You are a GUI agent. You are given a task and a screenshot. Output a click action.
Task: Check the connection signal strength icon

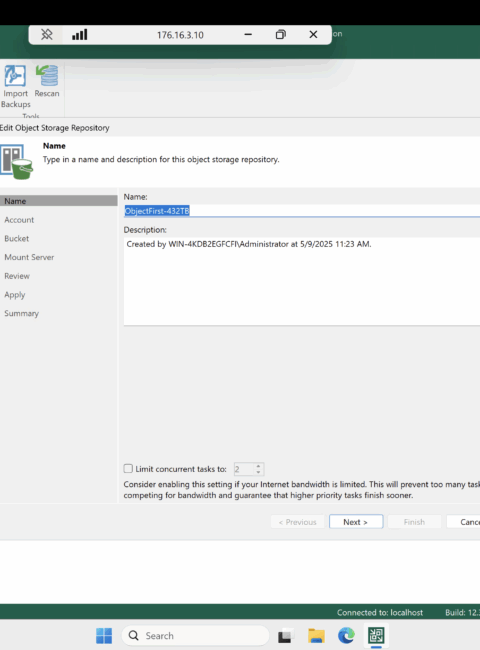[80, 35]
